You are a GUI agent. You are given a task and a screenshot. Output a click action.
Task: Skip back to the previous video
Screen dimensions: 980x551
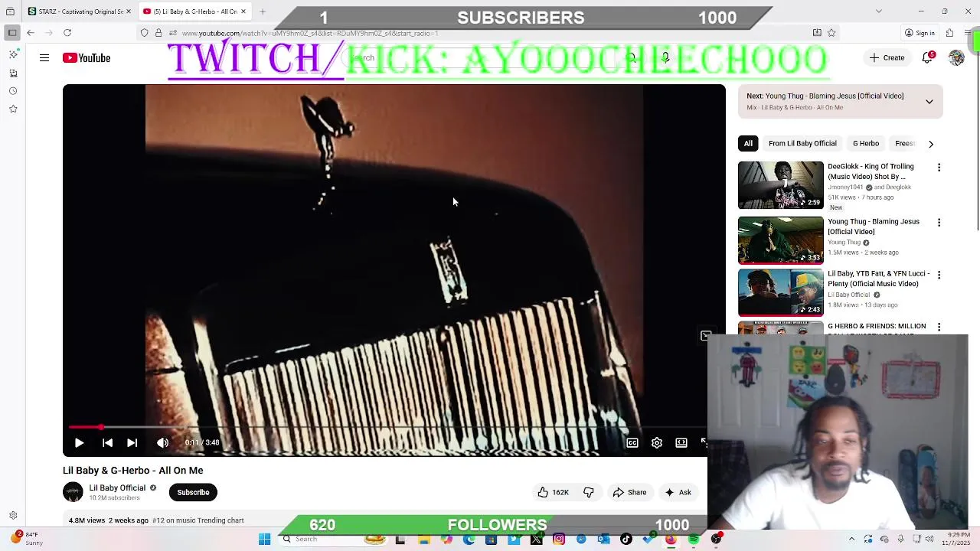pos(107,442)
